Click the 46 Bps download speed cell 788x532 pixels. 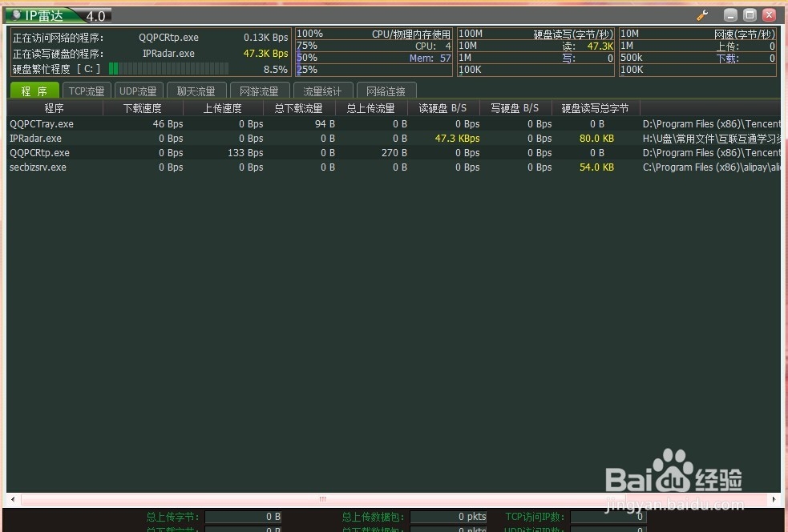[168, 123]
